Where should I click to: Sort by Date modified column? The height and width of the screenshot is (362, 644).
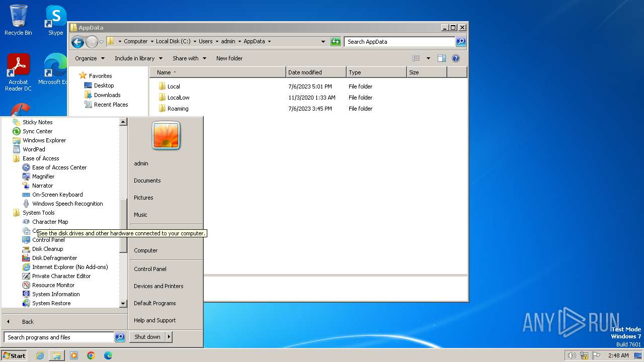click(316, 72)
